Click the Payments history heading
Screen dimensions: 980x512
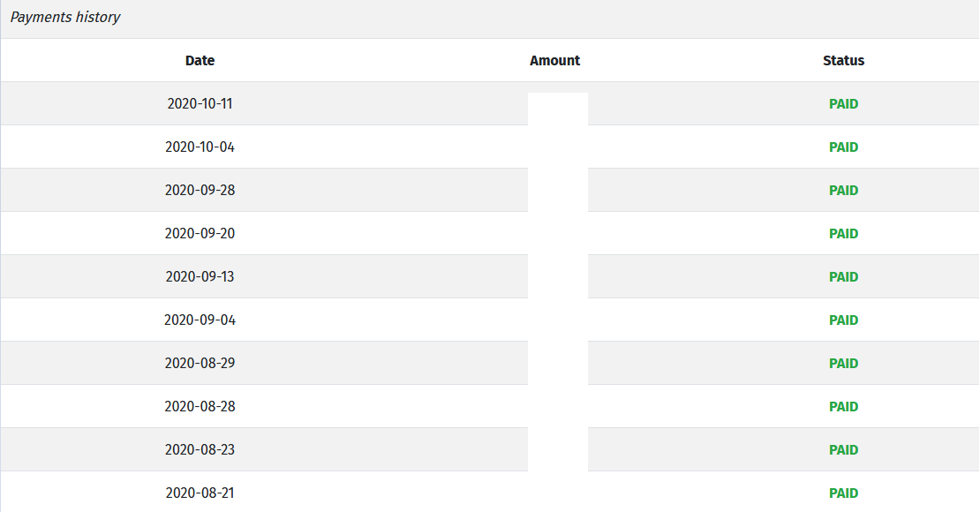(65, 18)
